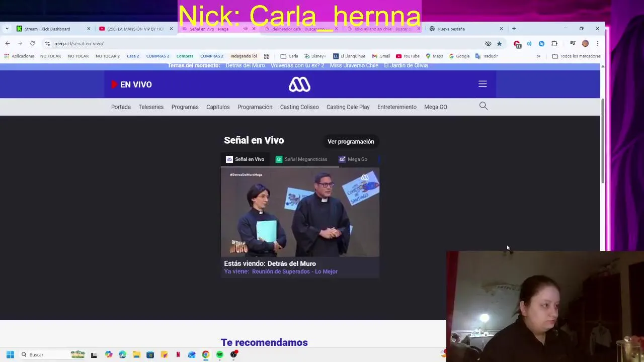
Task: Go back with the browser back arrow
Action: pyautogui.click(x=8, y=43)
